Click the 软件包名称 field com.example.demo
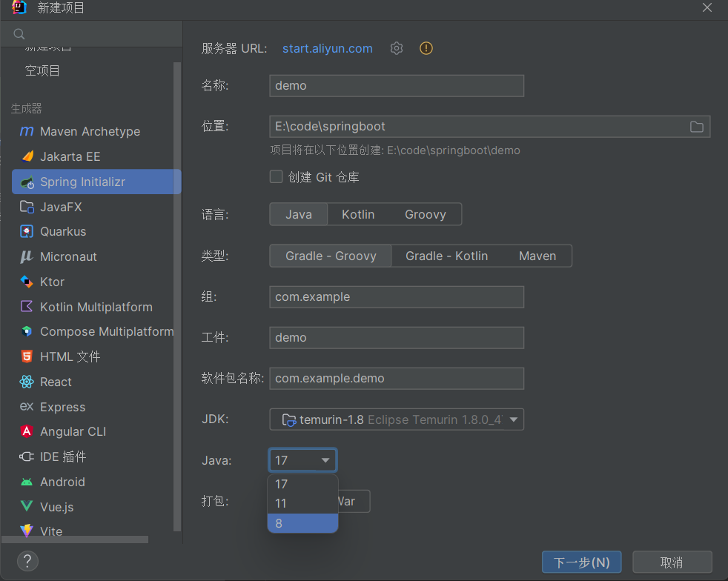The width and height of the screenshot is (728, 581). (x=397, y=379)
